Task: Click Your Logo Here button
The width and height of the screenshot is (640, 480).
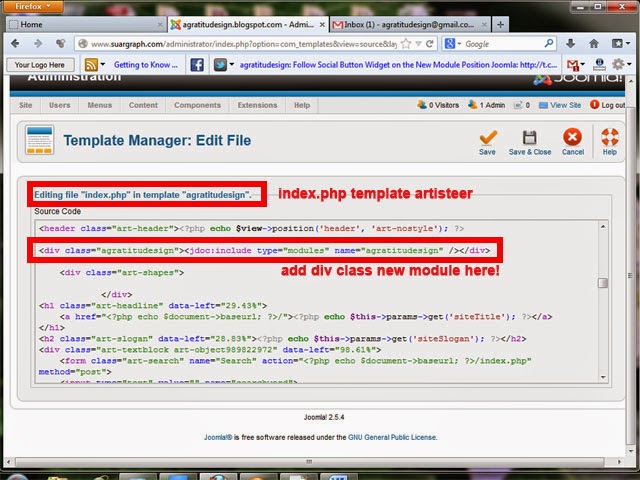Action: pos(40,64)
